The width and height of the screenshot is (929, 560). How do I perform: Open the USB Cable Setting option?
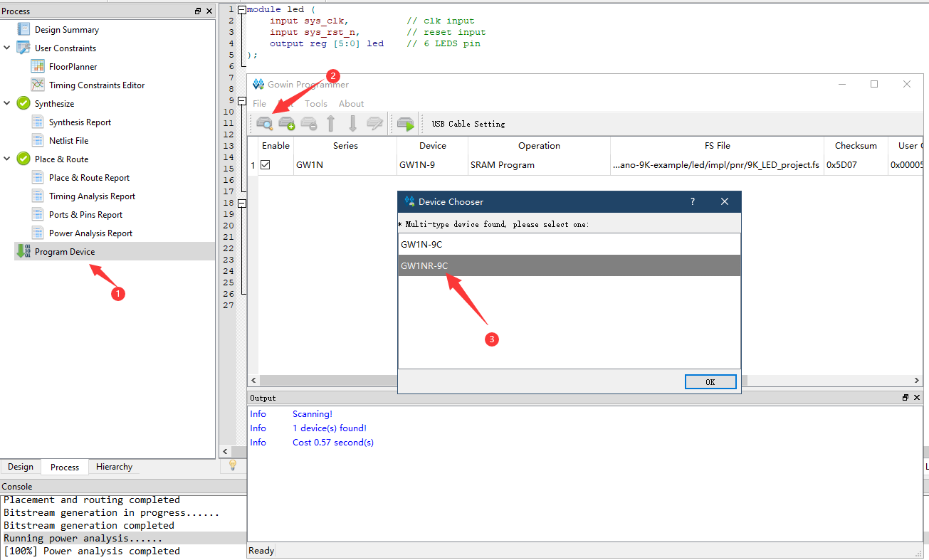point(468,124)
